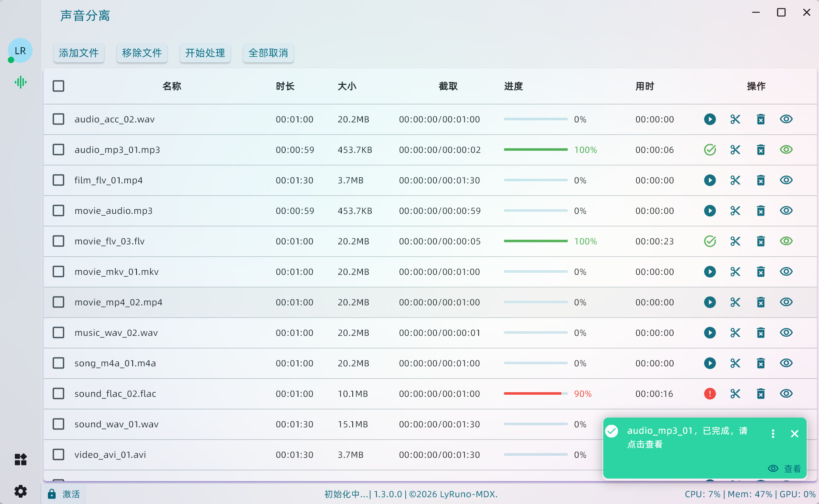Click the completed checkmark icon for movie_flv_03.flv
The width and height of the screenshot is (819, 504).
pyautogui.click(x=710, y=241)
